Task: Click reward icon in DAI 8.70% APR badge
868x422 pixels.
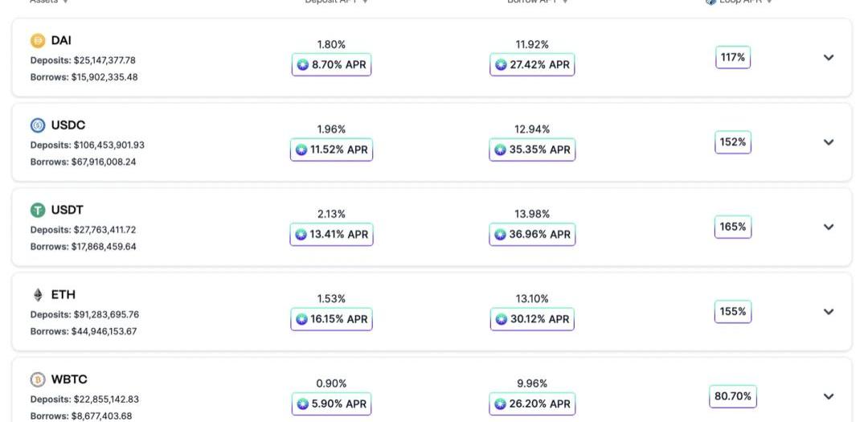Action: tap(303, 65)
